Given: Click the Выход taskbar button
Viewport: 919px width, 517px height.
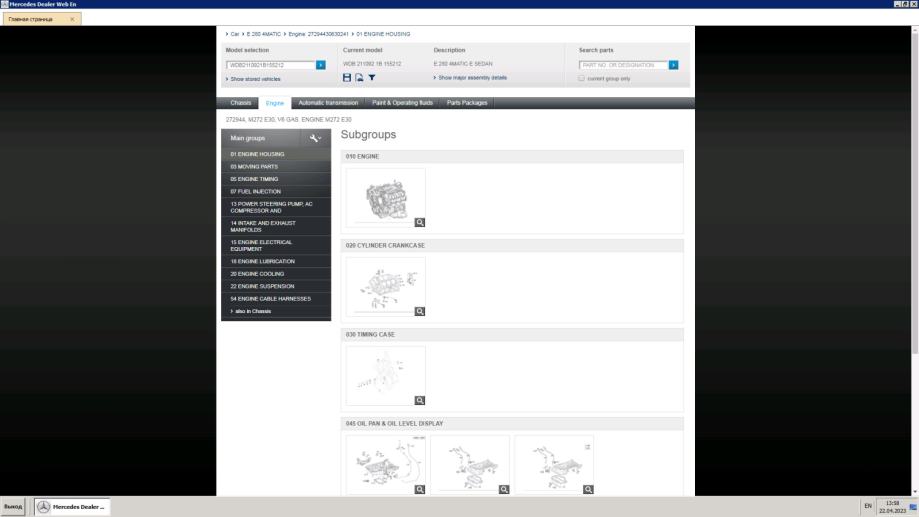Looking at the screenshot, I should pyautogui.click(x=13, y=506).
